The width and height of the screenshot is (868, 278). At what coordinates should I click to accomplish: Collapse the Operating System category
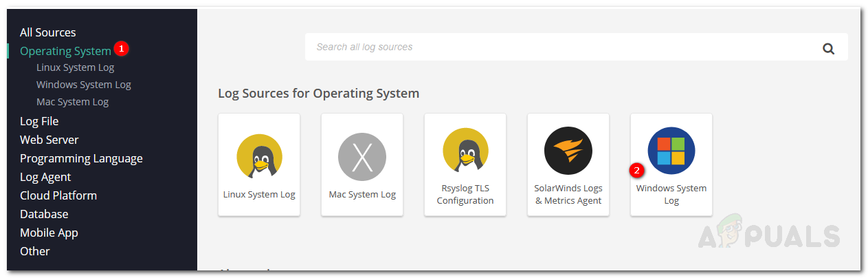click(65, 51)
